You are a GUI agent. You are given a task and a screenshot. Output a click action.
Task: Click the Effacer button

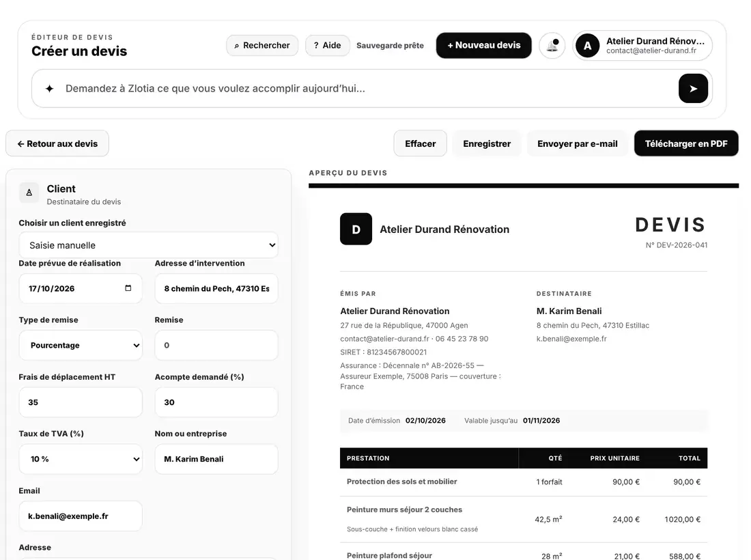(420, 143)
